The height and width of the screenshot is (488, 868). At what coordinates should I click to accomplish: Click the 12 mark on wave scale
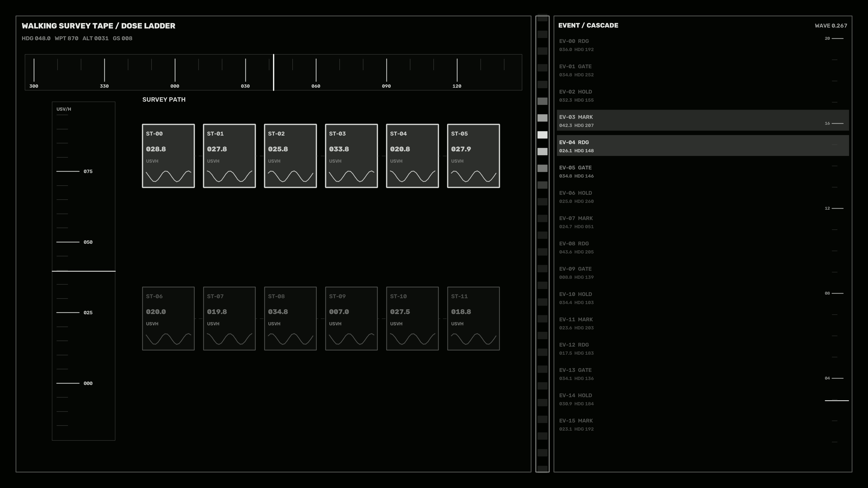pos(834,208)
